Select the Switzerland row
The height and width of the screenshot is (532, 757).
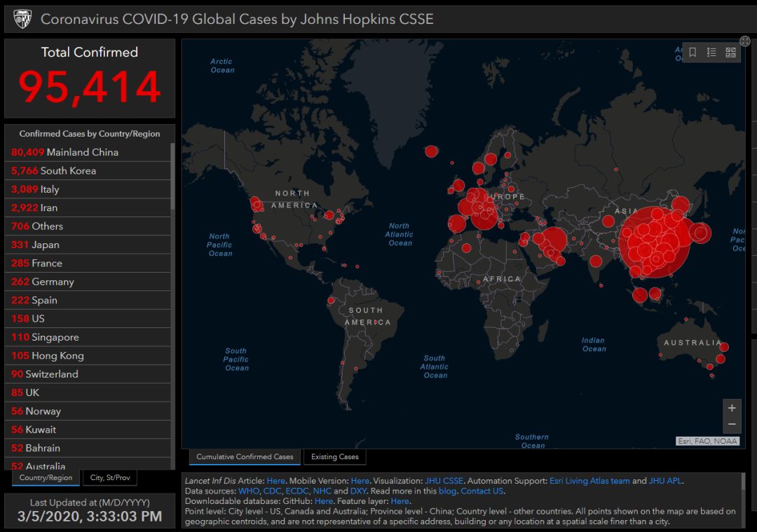click(x=88, y=374)
